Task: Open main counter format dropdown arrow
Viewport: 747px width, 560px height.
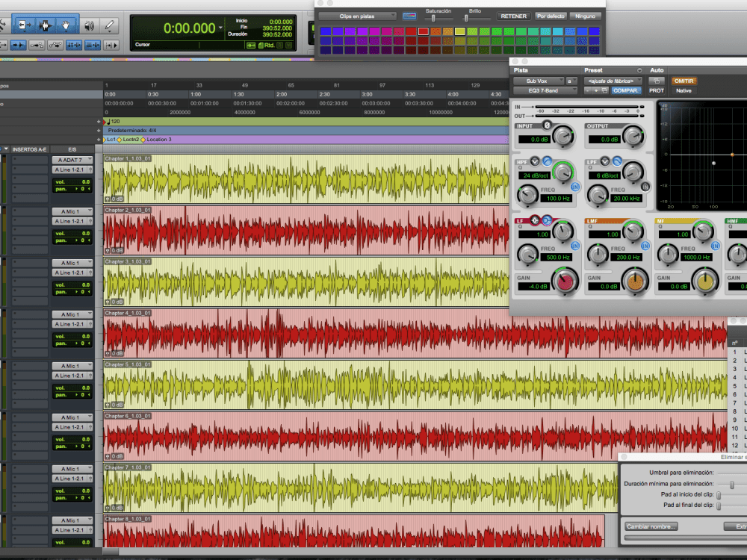Action: [220, 28]
